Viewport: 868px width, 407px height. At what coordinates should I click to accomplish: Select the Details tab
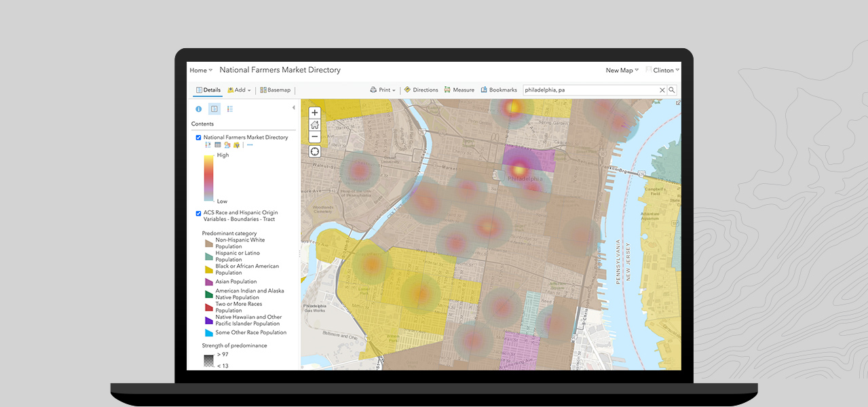pyautogui.click(x=208, y=90)
